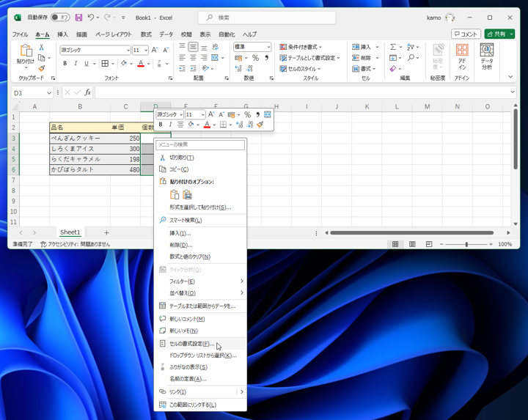Click the メニューの検索 field in context menu
This screenshot has width=528, height=420.
click(200, 144)
